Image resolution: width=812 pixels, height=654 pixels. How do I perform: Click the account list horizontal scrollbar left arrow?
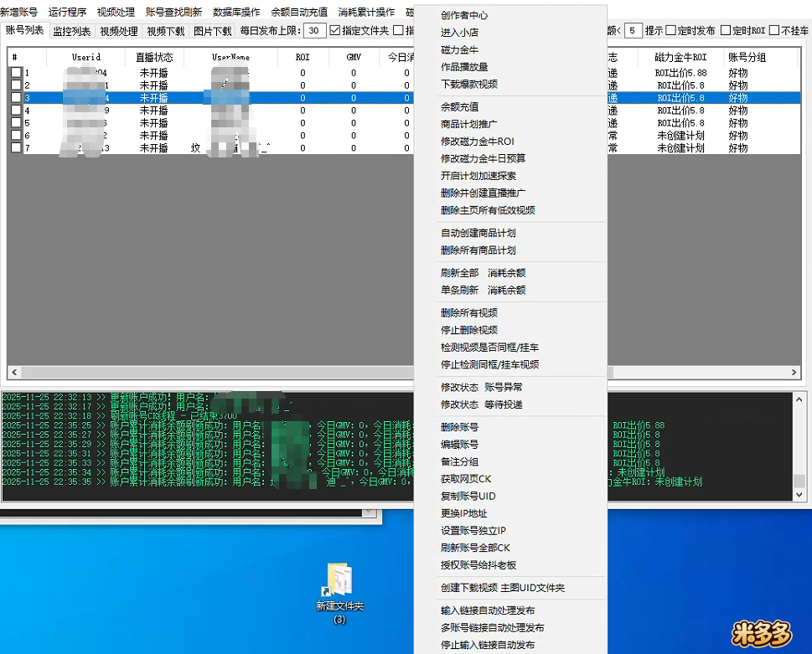pos(13,373)
